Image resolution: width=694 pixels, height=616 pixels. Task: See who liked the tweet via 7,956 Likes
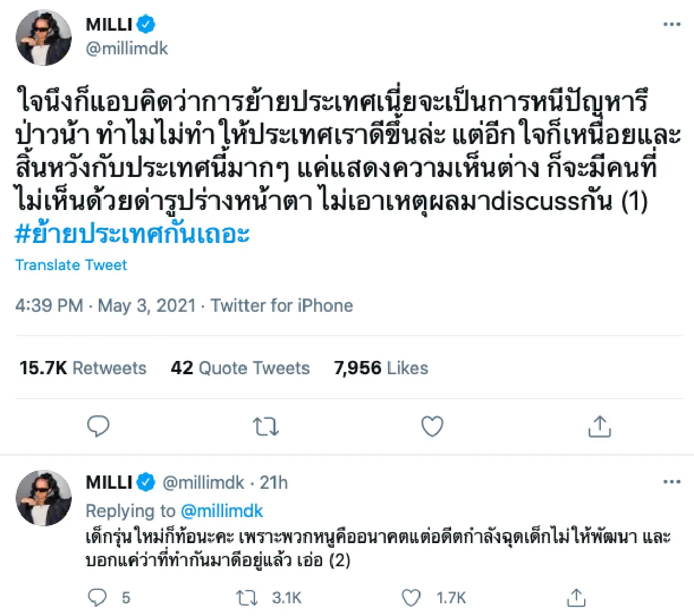click(x=381, y=368)
